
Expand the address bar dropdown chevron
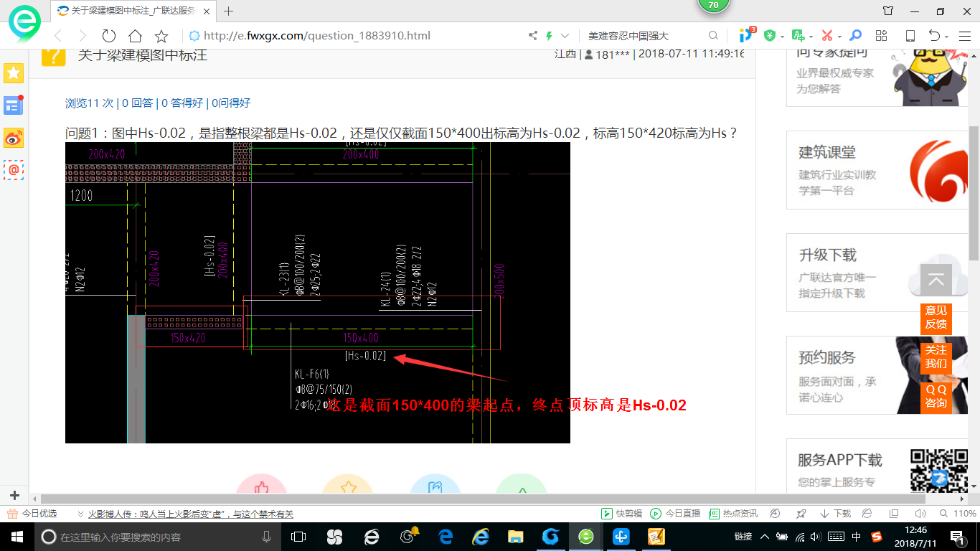pos(565,36)
